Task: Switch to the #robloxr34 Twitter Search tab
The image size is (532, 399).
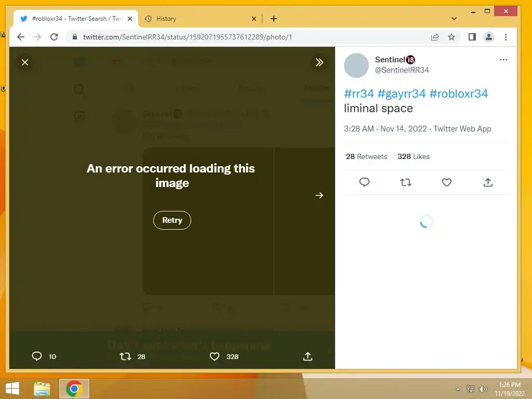Action: (x=76, y=19)
